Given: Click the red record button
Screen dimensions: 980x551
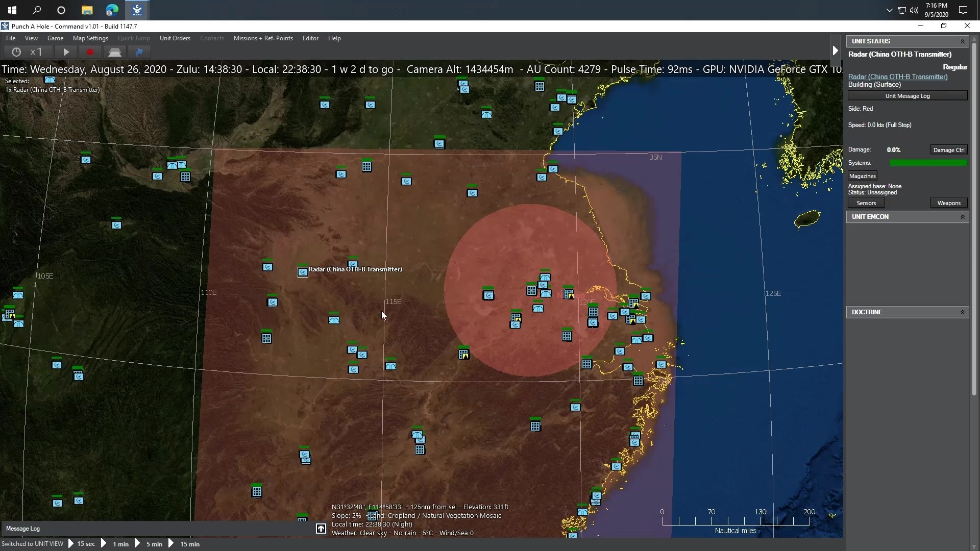Looking at the screenshot, I should [90, 52].
